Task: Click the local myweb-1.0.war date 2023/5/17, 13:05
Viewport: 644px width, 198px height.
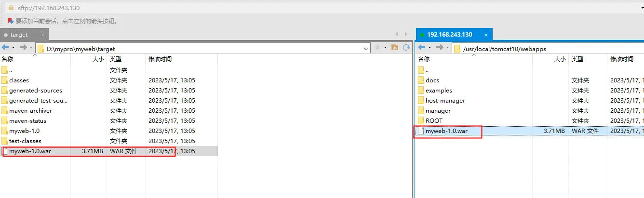Action: coord(172,151)
